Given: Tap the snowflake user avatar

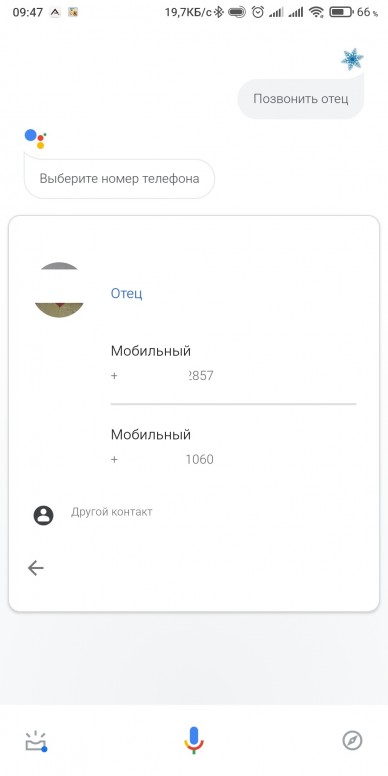Looking at the screenshot, I should (x=352, y=59).
